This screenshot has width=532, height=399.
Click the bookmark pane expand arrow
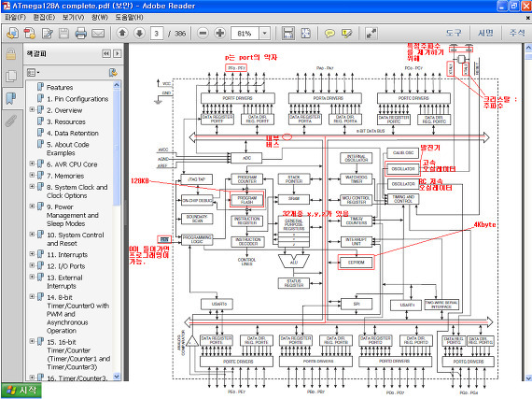(118, 53)
